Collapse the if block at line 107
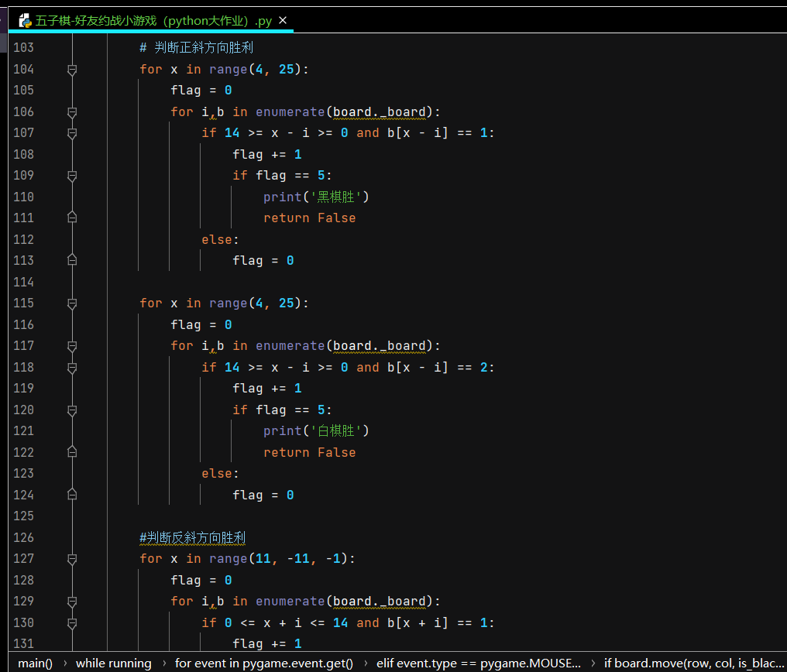This screenshot has width=787, height=672. [x=72, y=133]
